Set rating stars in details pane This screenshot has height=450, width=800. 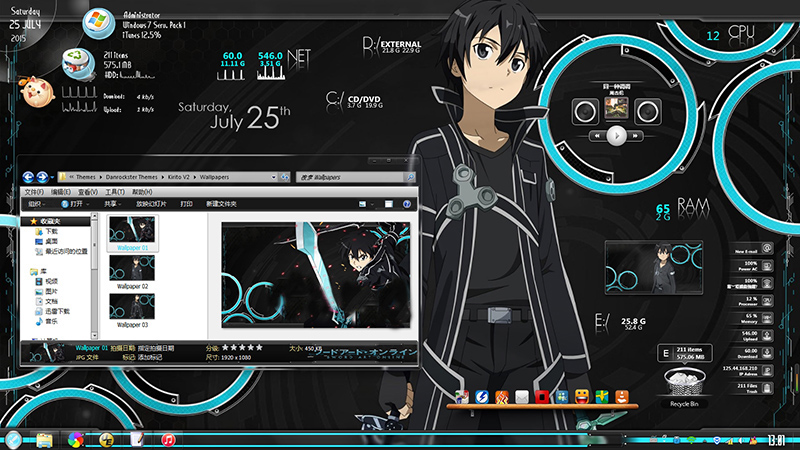click(242, 347)
